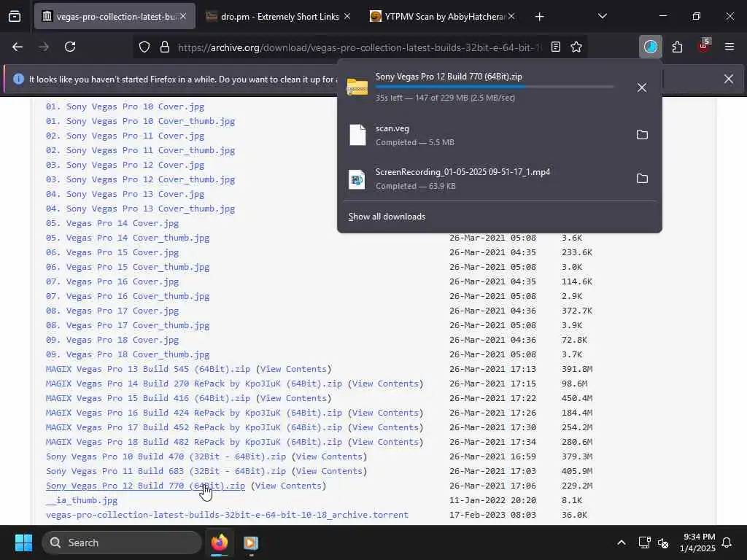The image size is (747, 560).
Task: Open 09. Vegas Pro 18 Cover.jpg
Action: tap(112, 340)
